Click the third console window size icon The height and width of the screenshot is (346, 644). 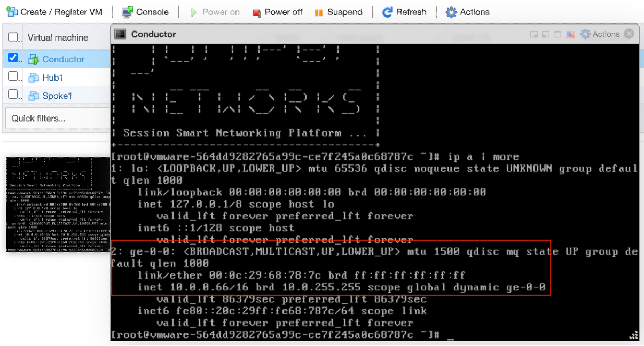557,34
